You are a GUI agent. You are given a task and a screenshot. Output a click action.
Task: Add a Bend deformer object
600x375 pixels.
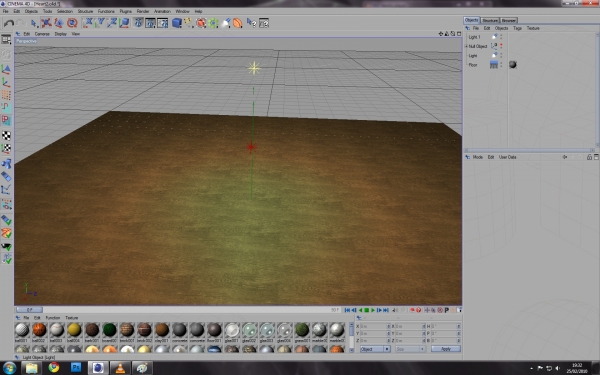tap(238, 23)
